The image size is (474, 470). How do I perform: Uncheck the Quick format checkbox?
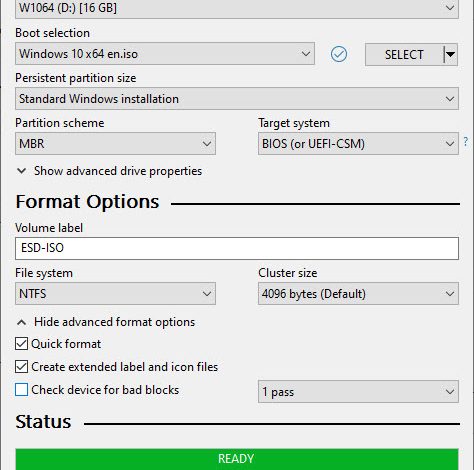[x=21, y=344]
